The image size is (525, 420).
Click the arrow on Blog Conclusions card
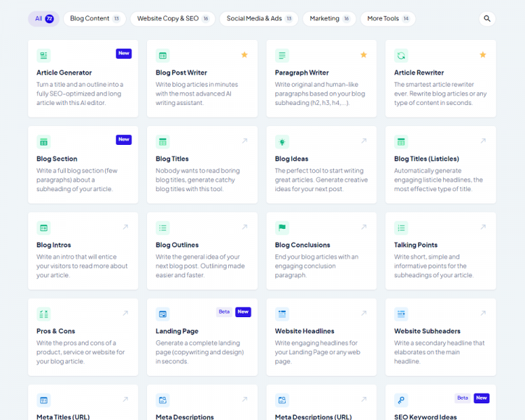coord(364,227)
